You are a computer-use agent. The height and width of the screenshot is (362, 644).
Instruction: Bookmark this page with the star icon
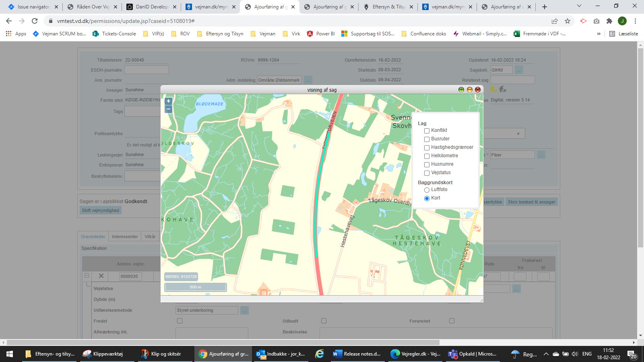coord(568,21)
